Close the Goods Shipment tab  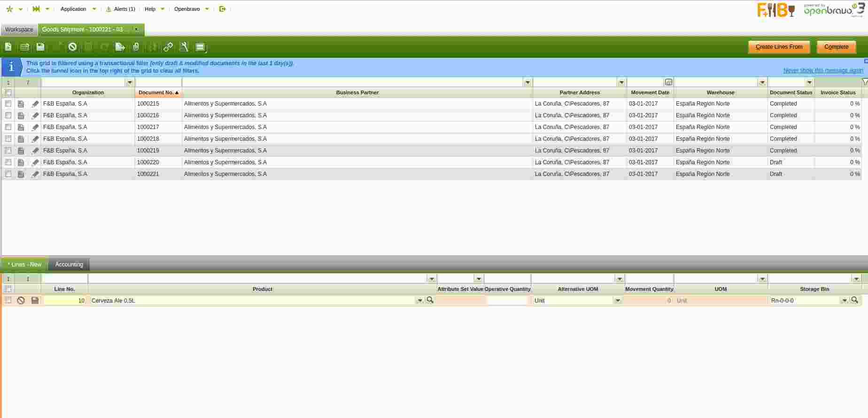click(136, 29)
